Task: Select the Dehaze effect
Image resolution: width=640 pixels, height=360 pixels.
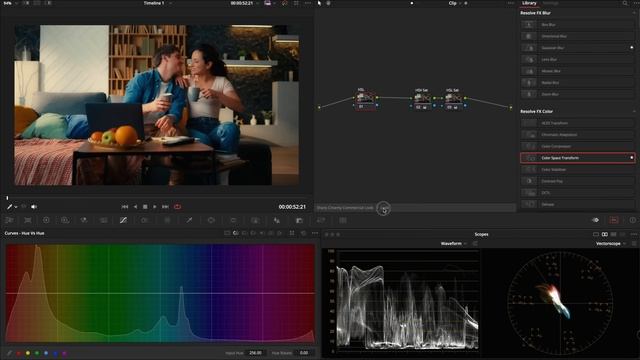Action: point(577,204)
